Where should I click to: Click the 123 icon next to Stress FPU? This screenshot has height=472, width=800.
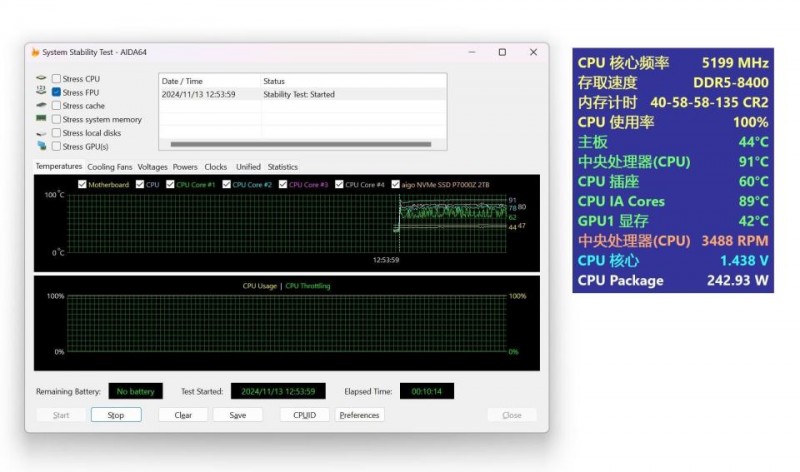click(x=41, y=92)
